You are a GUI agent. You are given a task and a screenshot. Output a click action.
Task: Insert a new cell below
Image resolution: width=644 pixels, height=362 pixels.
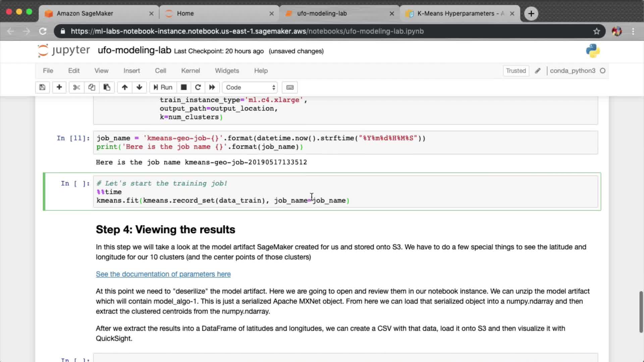pos(59,87)
